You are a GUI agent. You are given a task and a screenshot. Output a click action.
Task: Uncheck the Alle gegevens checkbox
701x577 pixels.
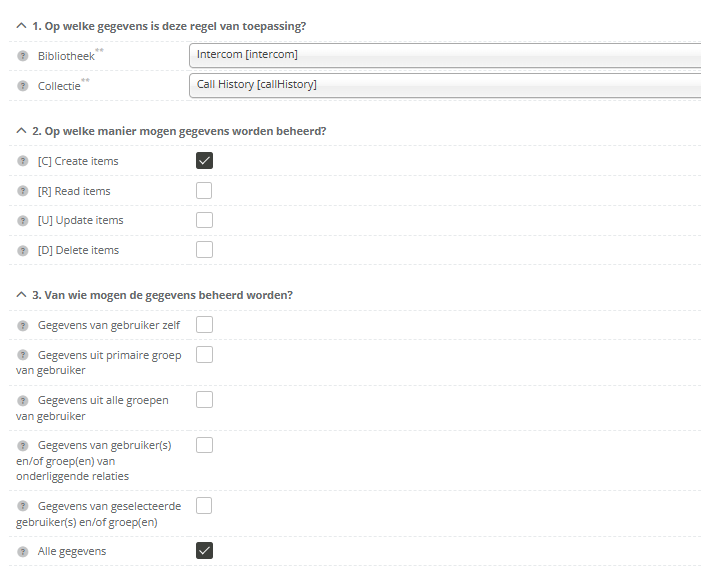coord(204,550)
